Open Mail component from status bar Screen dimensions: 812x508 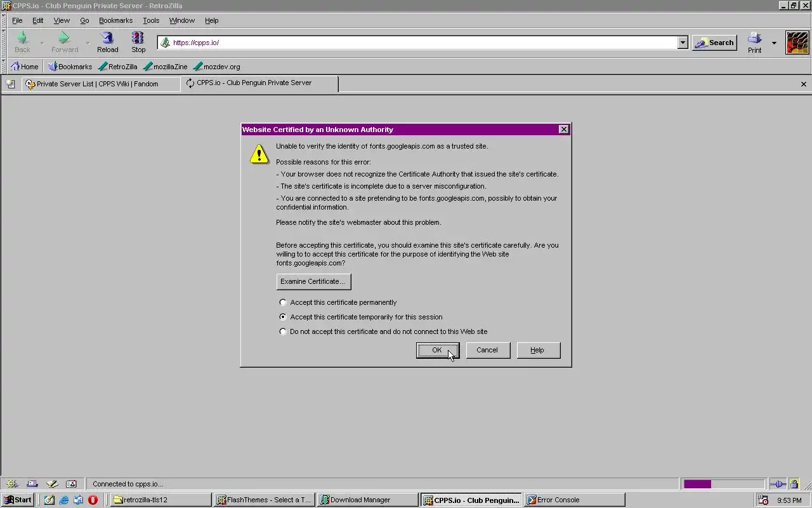click(32, 484)
